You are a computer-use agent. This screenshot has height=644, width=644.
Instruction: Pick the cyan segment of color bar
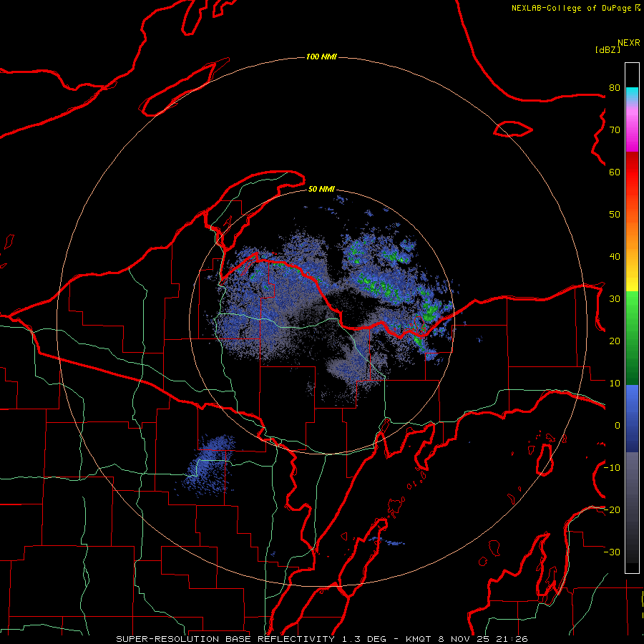[x=632, y=94]
